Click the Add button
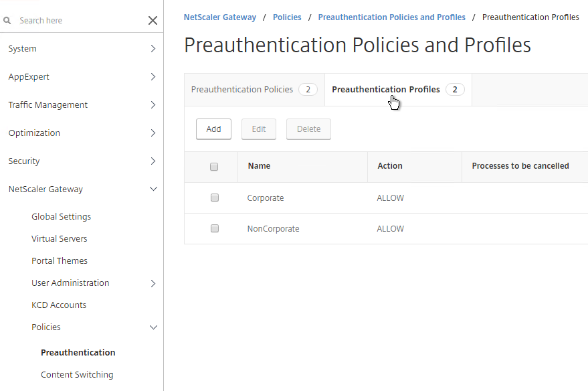The height and width of the screenshot is (391, 588). pos(214,129)
